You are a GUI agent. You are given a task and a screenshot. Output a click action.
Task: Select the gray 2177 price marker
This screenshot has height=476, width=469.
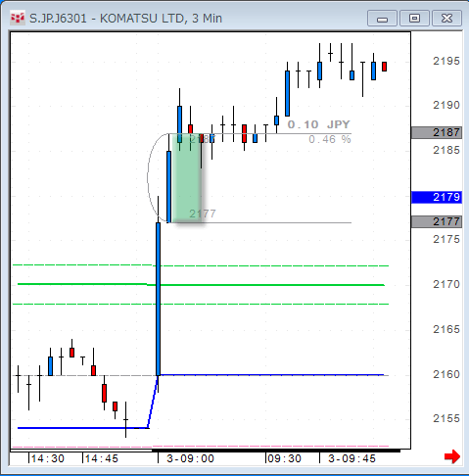coord(437,221)
